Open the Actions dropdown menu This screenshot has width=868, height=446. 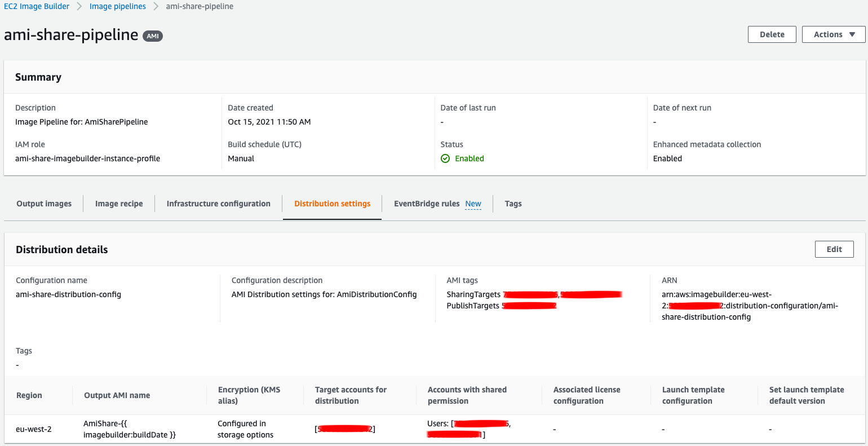point(834,34)
